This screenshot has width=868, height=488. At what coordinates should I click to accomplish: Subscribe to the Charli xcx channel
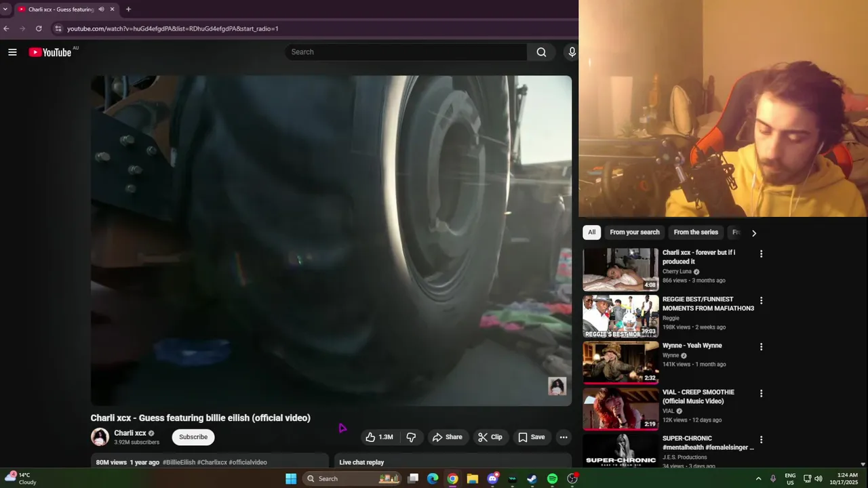click(193, 437)
